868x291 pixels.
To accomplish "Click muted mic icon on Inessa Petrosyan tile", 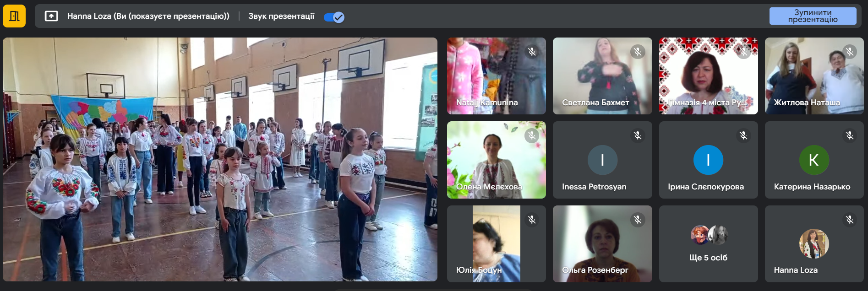I will tap(638, 135).
